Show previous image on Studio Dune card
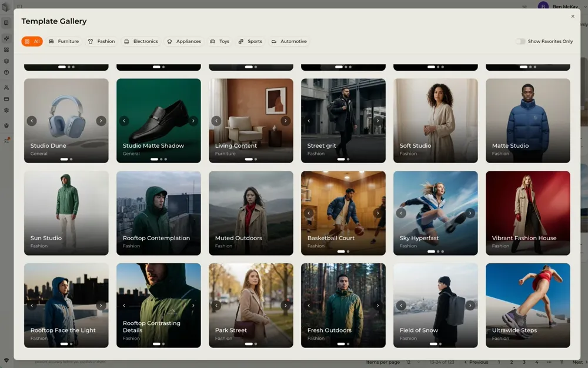The image size is (588, 368). pos(32,121)
